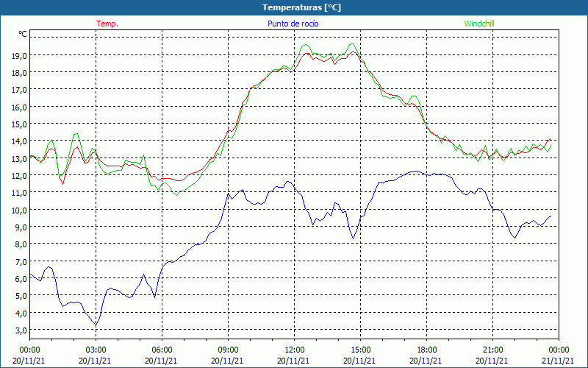Click the 11,0 y-axis value
The width and height of the screenshot is (588, 368).
pos(20,193)
